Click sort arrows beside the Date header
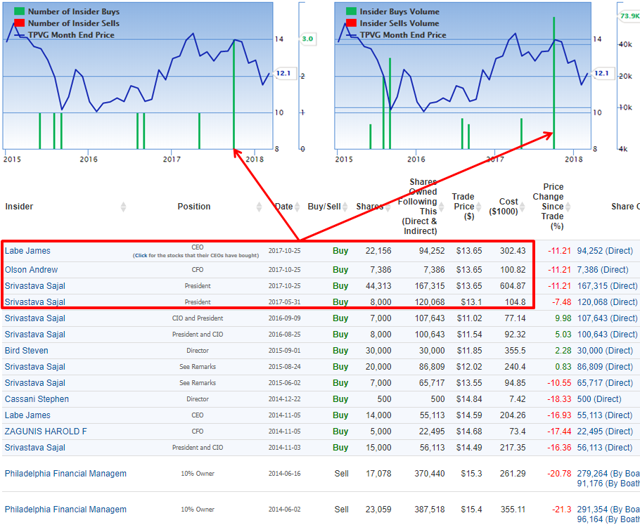 (x=297, y=207)
